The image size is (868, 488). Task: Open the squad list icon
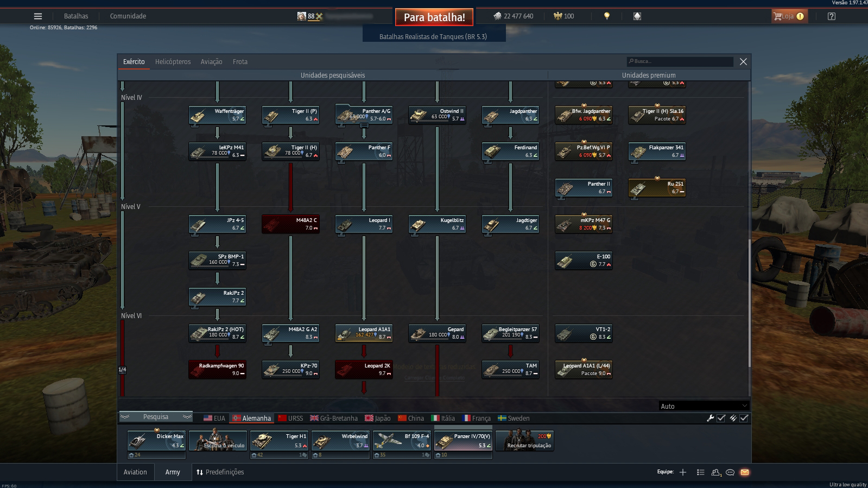[x=700, y=472]
